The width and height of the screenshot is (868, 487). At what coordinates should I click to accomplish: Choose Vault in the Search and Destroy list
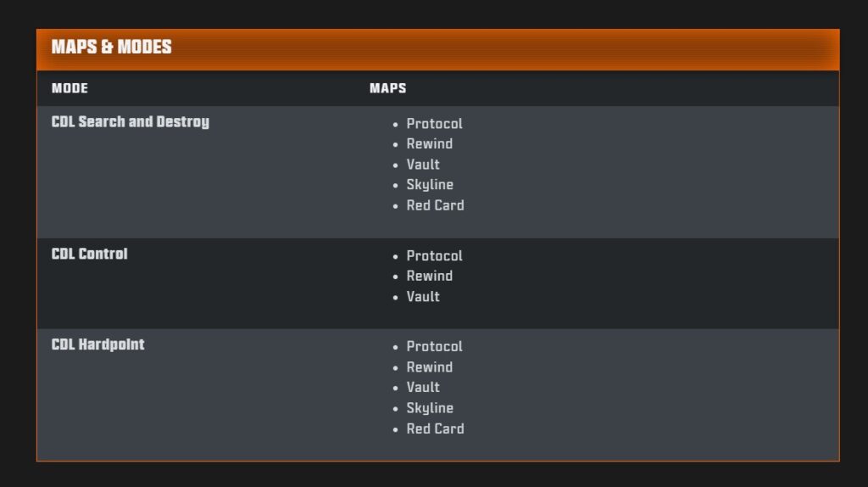click(x=423, y=165)
